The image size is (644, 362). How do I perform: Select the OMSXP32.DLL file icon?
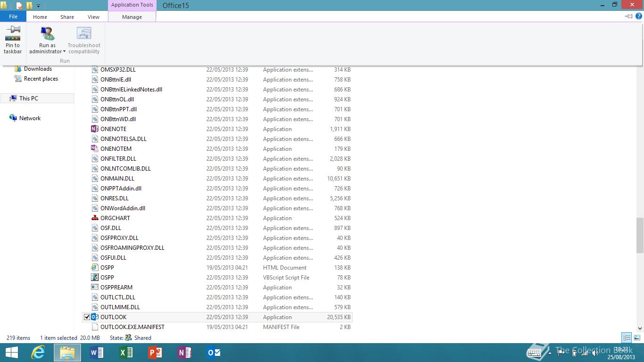(x=94, y=69)
